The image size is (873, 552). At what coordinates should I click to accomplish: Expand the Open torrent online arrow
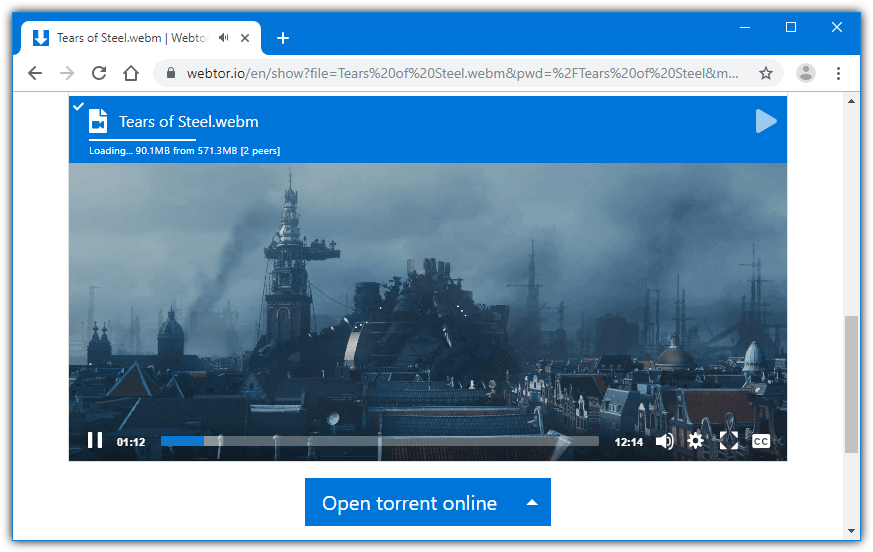point(532,502)
